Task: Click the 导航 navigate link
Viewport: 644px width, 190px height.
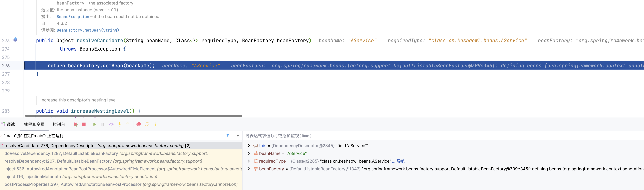Action: [x=401, y=161]
